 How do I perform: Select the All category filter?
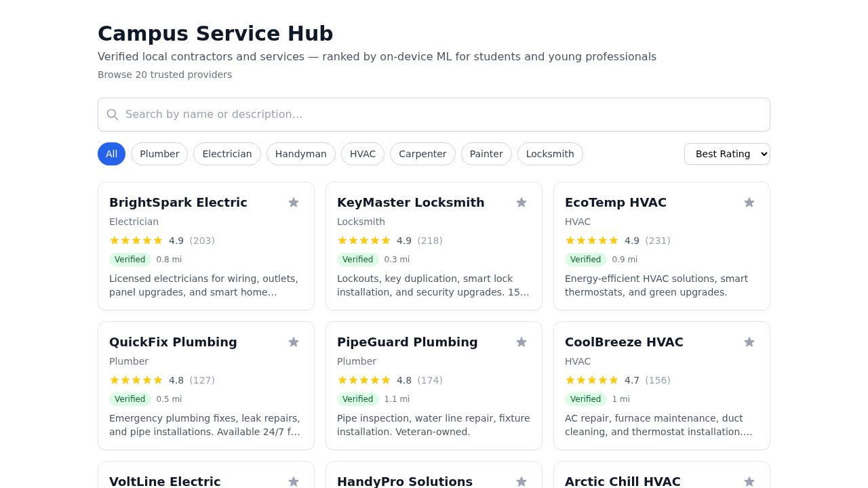(x=111, y=154)
